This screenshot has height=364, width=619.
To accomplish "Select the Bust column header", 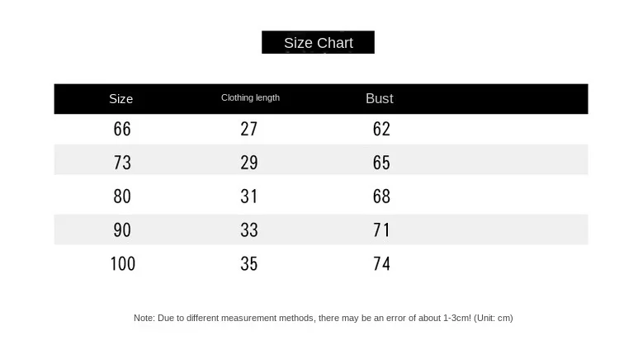I will (380, 98).
